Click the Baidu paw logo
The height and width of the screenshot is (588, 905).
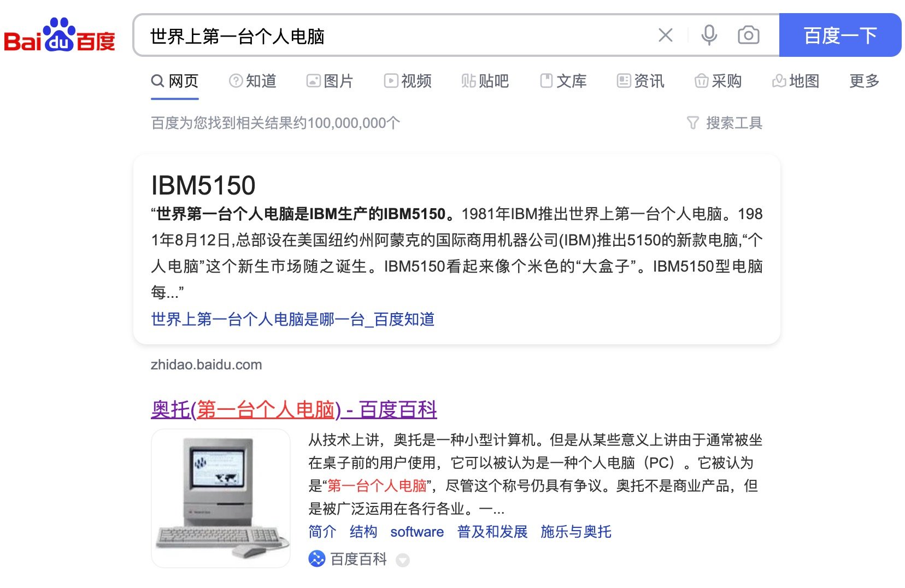click(60, 35)
